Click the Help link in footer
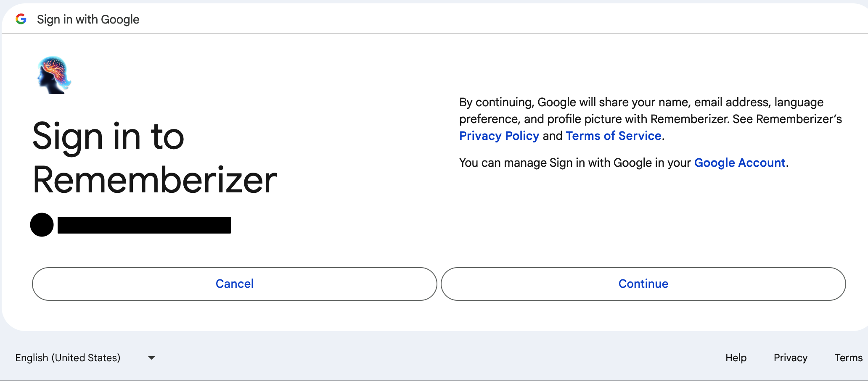868x381 pixels. tap(736, 357)
